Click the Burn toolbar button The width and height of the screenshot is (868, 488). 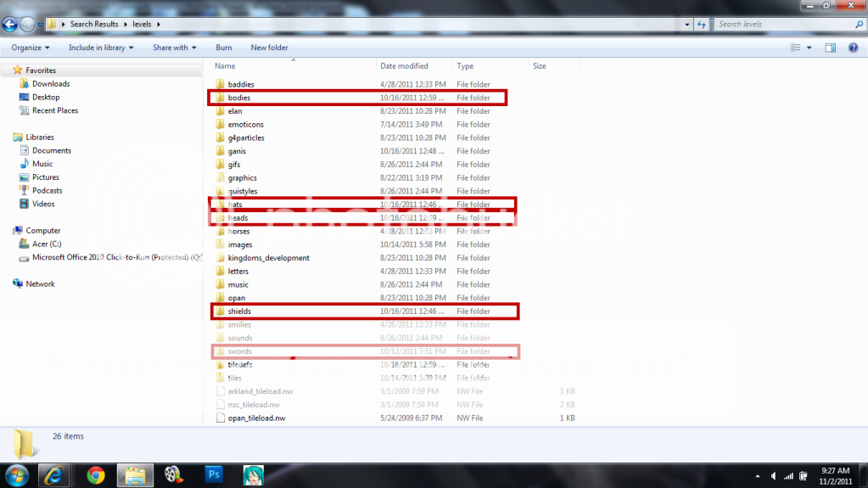point(224,48)
